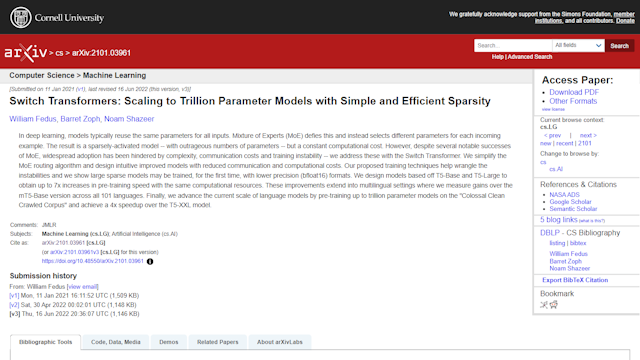640x360 pixels.
Task: Switch to Code, Data, Media tab
Action: (x=116, y=342)
